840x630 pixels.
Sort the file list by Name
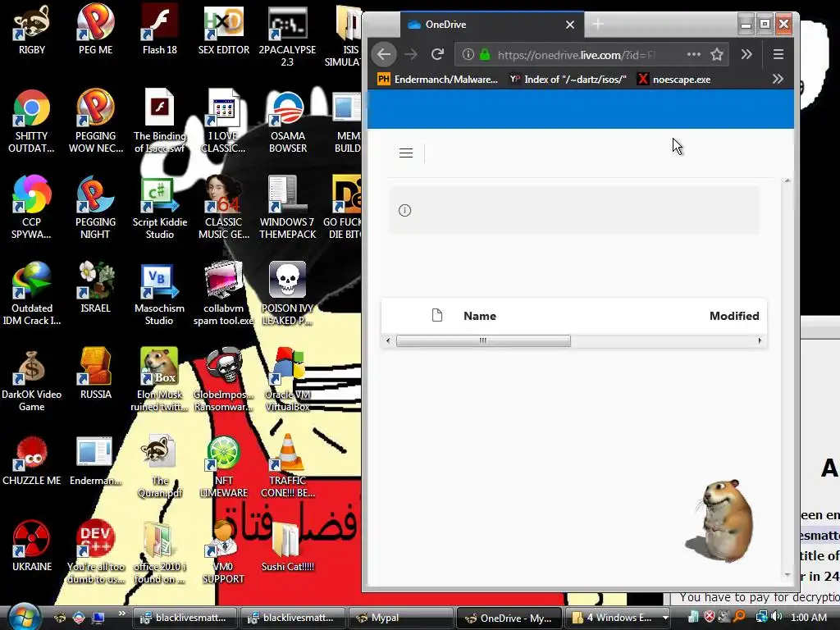(x=480, y=316)
